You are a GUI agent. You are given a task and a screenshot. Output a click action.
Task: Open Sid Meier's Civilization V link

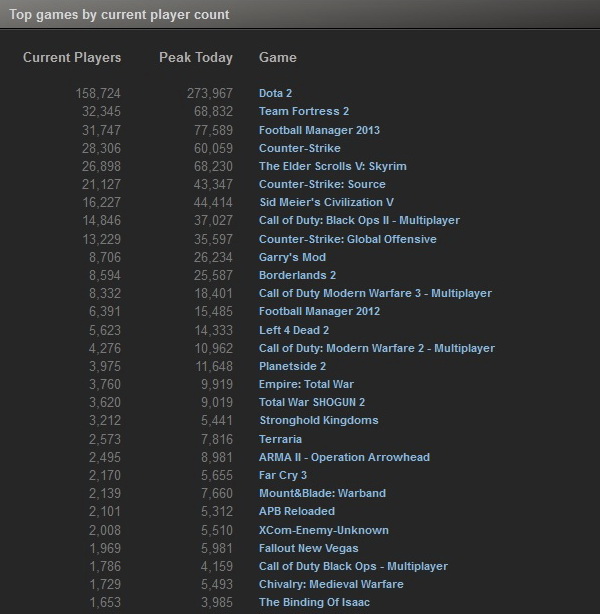(326, 202)
